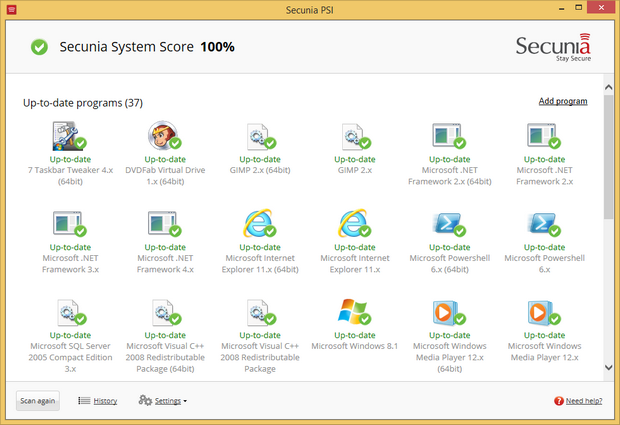Viewport: 620px width, 425px height.
Task: Select the DVDFab Virtual Drive icon
Action: (164, 136)
